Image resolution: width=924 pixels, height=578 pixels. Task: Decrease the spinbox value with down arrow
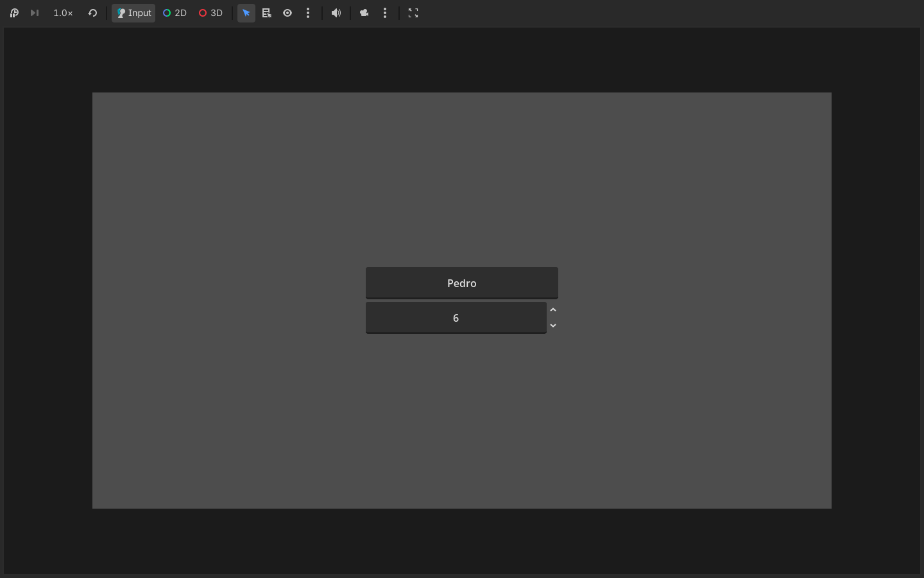553,326
